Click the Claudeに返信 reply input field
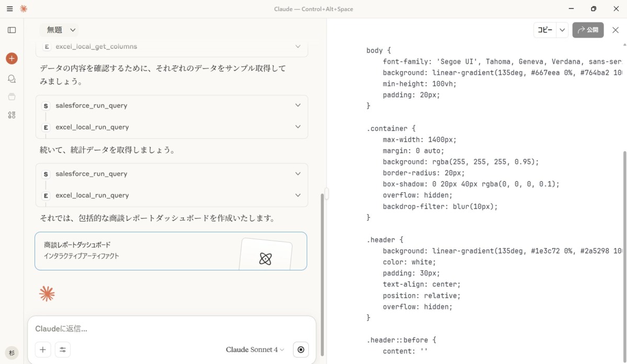This screenshot has width=627, height=364. [x=172, y=329]
